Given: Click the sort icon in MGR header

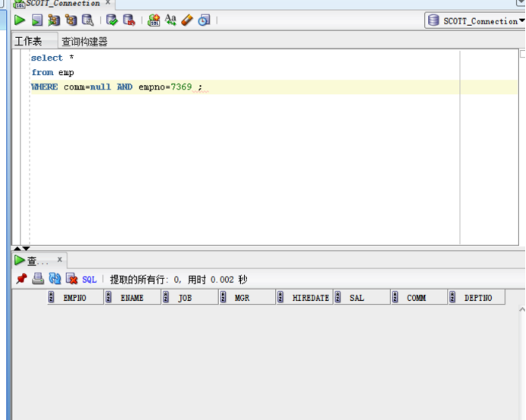Looking at the screenshot, I should coord(223,297).
